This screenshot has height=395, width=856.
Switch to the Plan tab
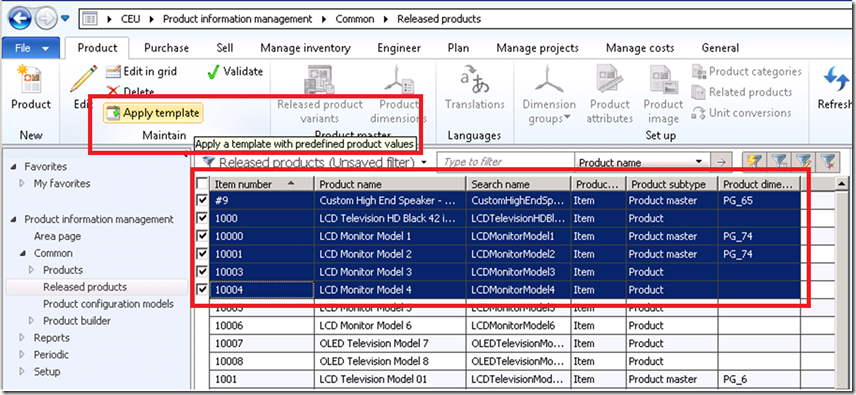458,48
